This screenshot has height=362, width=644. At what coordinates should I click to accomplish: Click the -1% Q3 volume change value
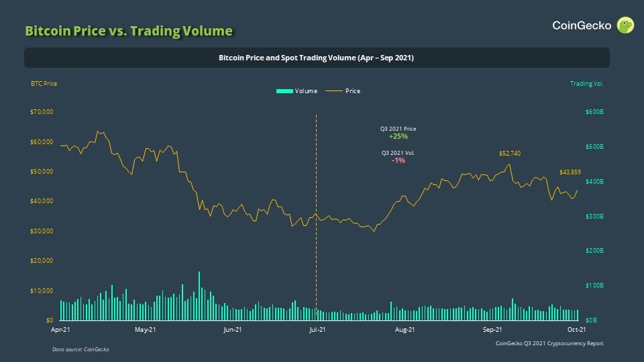click(x=398, y=161)
